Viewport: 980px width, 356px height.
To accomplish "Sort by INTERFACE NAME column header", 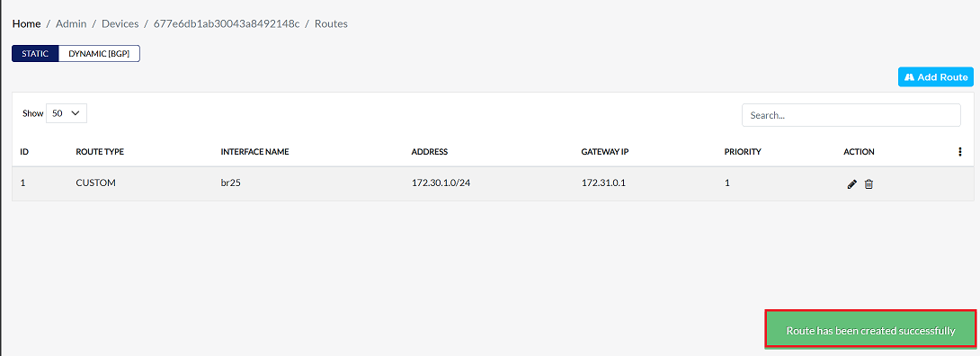I will click(x=254, y=152).
